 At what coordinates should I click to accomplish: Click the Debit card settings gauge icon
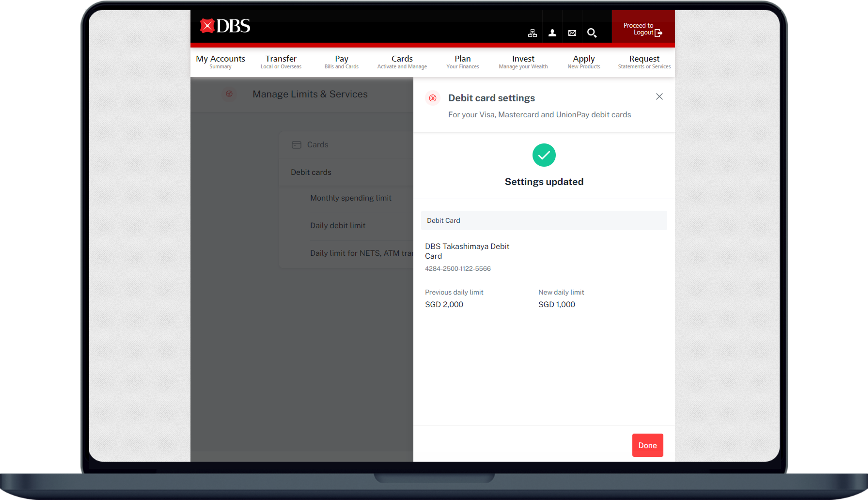432,98
